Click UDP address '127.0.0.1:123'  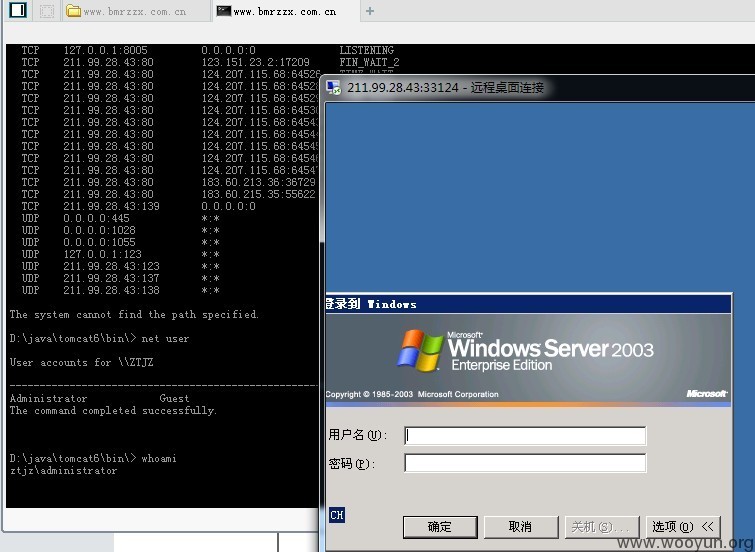[103, 254]
